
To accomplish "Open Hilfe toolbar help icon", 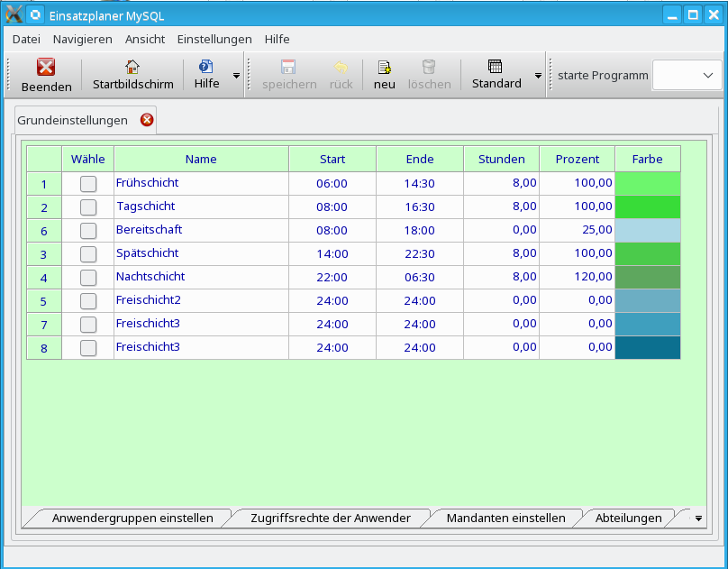I will click(205, 68).
